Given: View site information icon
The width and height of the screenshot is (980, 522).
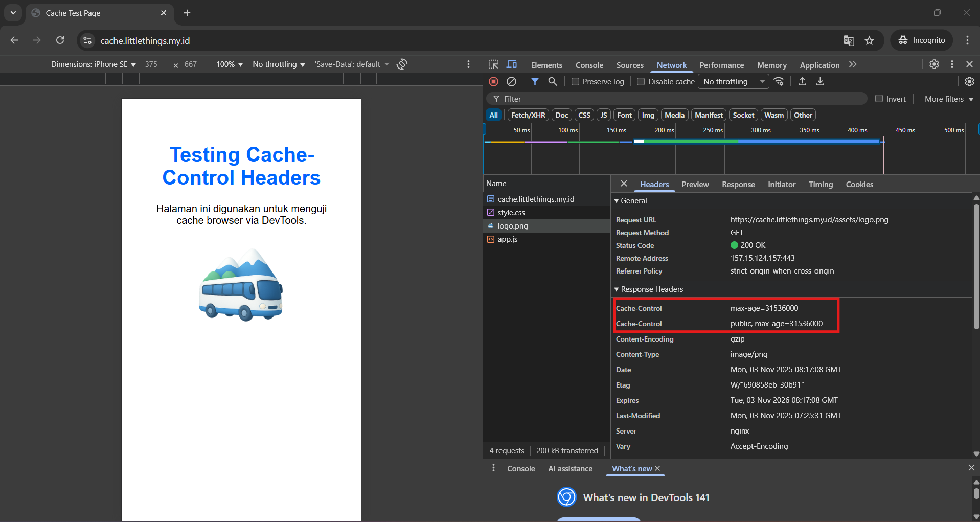Looking at the screenshot, I should tap(87, 40).
